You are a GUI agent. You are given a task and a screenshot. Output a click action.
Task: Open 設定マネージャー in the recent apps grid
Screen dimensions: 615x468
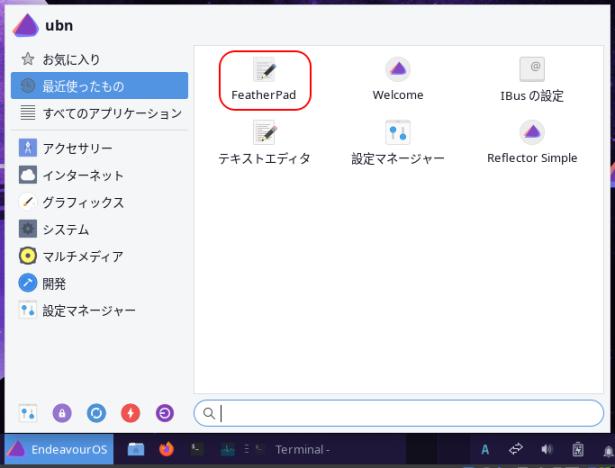[x=398, y=143]
